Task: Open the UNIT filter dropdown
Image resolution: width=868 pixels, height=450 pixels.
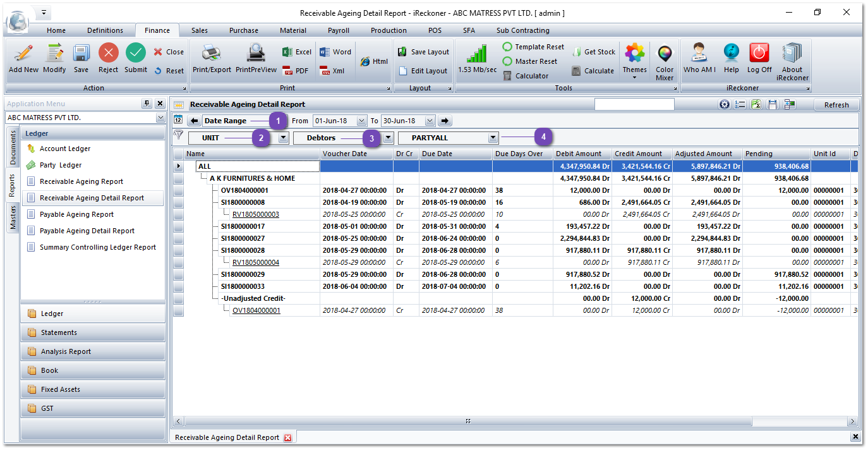Action: [282, 137]
